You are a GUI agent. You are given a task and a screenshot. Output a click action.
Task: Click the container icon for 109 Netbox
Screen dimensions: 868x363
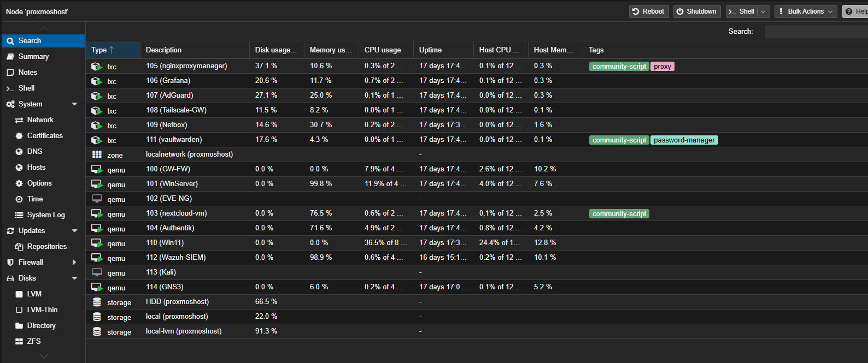pos(97,125)
